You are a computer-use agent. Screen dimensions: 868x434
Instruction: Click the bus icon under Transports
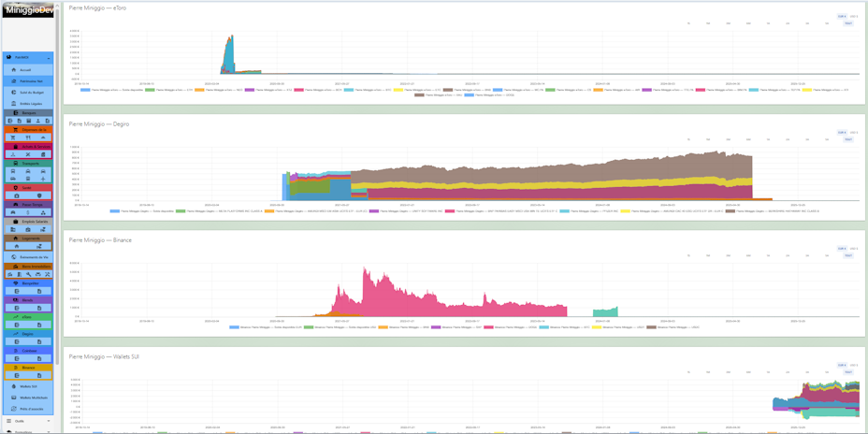point(13,171)
